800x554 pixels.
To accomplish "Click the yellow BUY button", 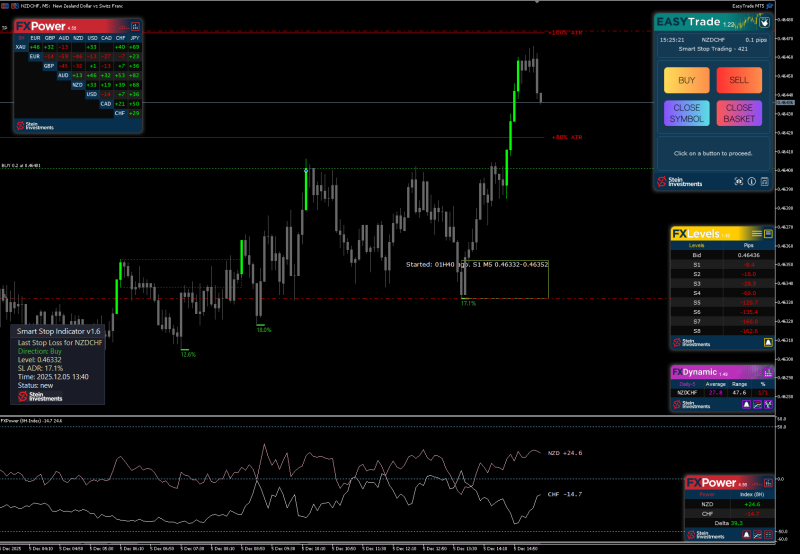I will pos(686,80).
